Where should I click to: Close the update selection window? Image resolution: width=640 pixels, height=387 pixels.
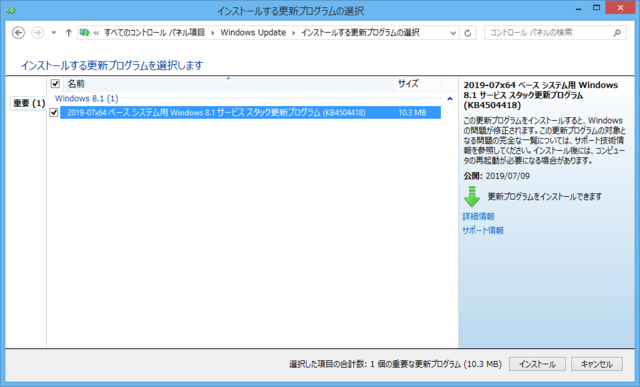620,8
